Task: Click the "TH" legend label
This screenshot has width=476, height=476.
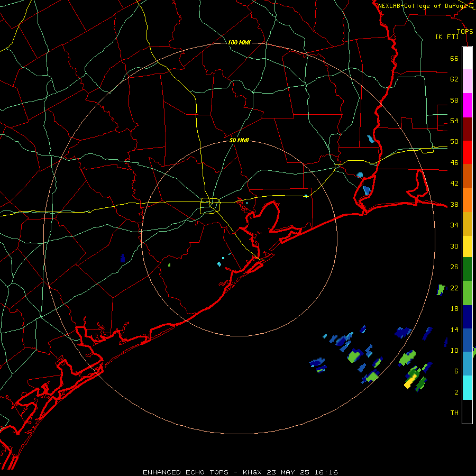Action: coord(454,413)
